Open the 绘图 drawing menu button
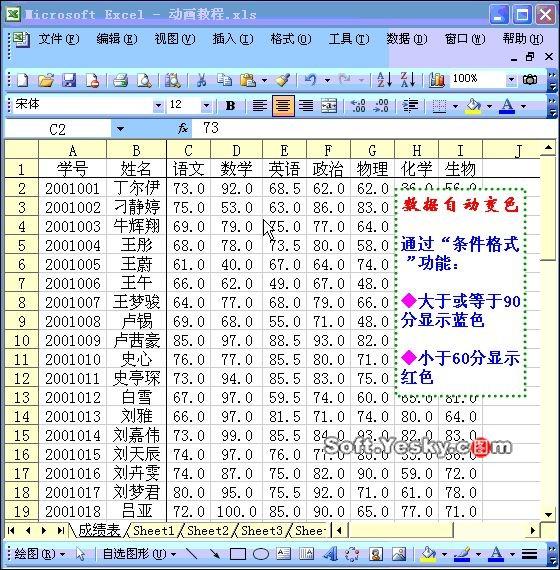Screen dimensions: 560x570 click(39, 554)
